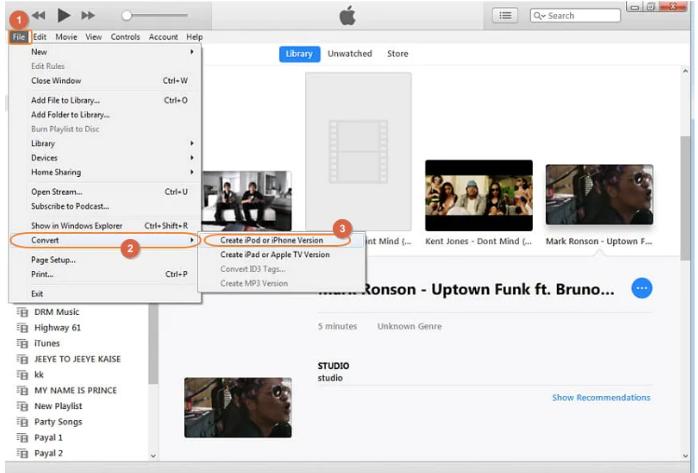The width and height of the screenshot is (698, 473).
Task: Expand the Library submenu
Action: pyautogui.click(x=105, y=143)
